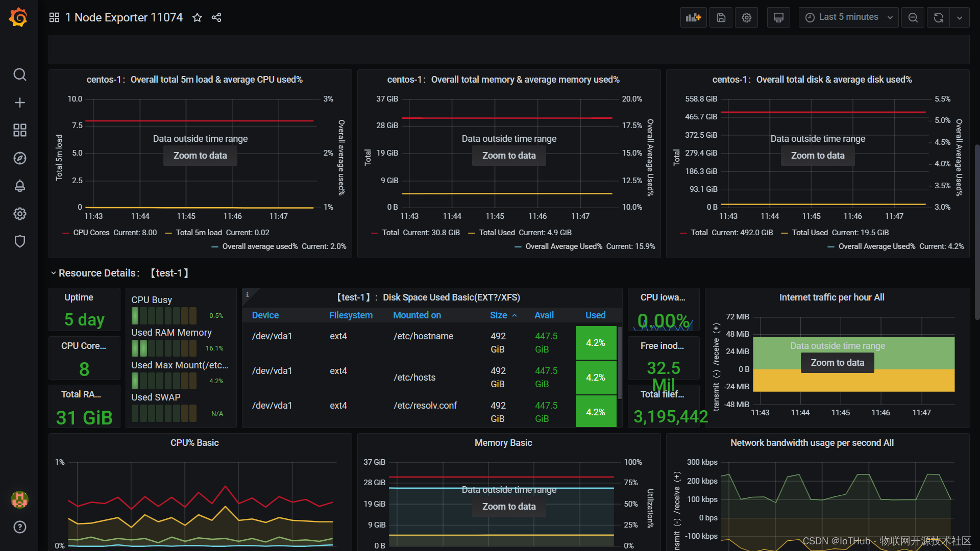Viewport: 980px width, 551px height.
Task: Open Network bandwidth usage panel title menu
Action: tap(812, 443)
